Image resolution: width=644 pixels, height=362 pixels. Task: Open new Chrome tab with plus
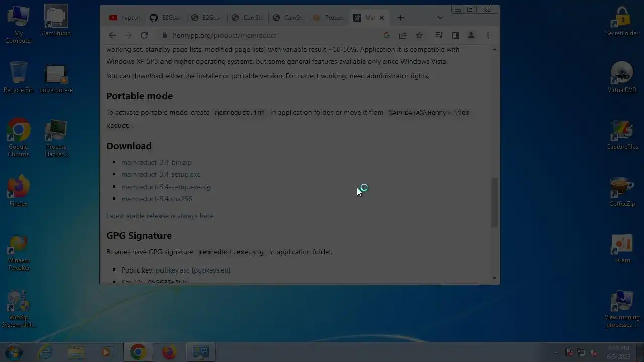point(400,18)
